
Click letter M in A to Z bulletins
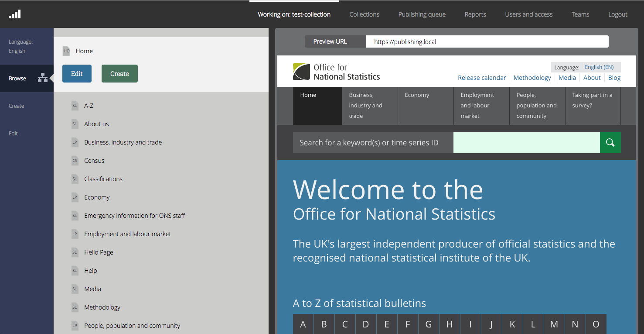554,324
